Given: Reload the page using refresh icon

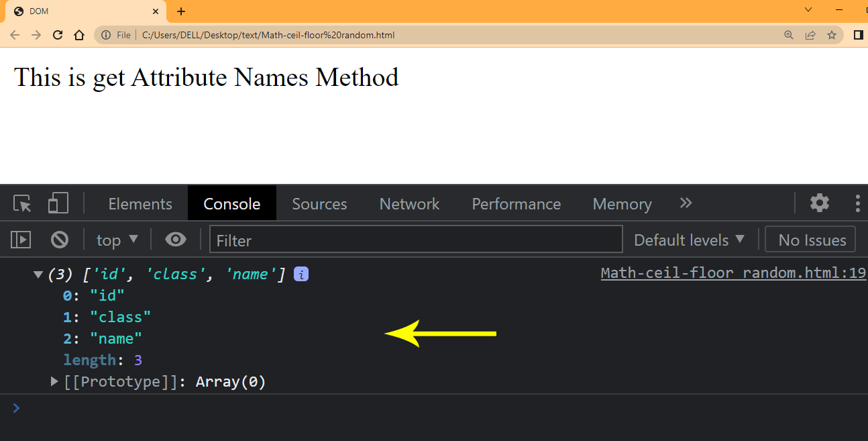Looking at the screenshot, I should 58,35.
